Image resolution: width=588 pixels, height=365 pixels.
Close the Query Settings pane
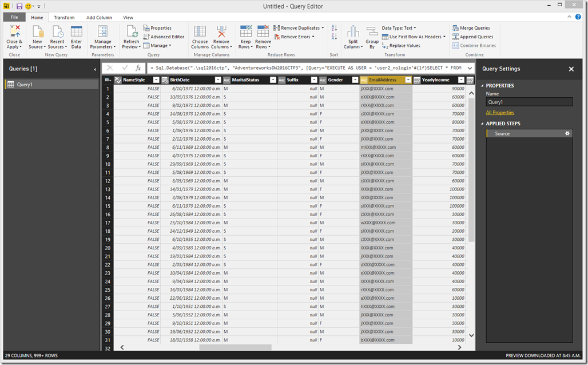571,69
